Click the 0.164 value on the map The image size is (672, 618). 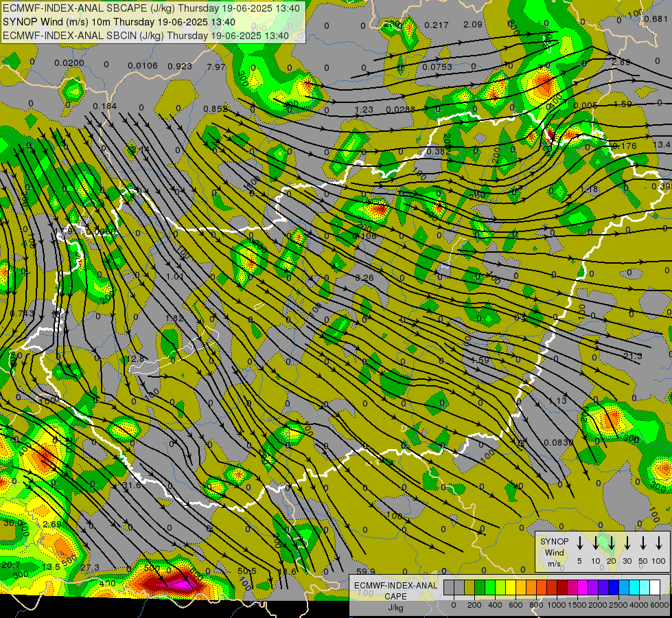104,106
